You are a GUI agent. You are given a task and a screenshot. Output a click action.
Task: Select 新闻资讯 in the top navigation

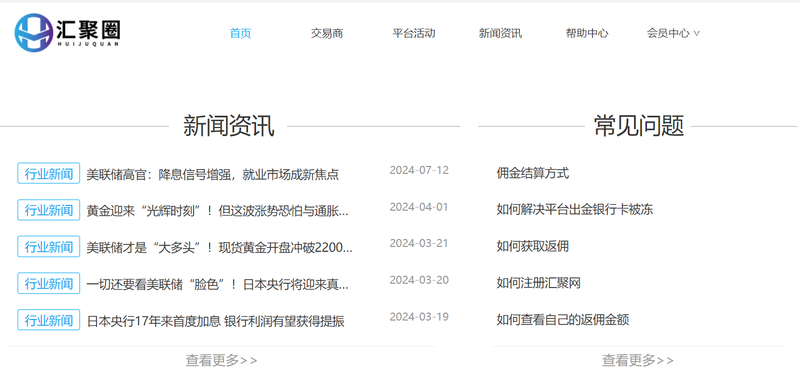(501, 34)
